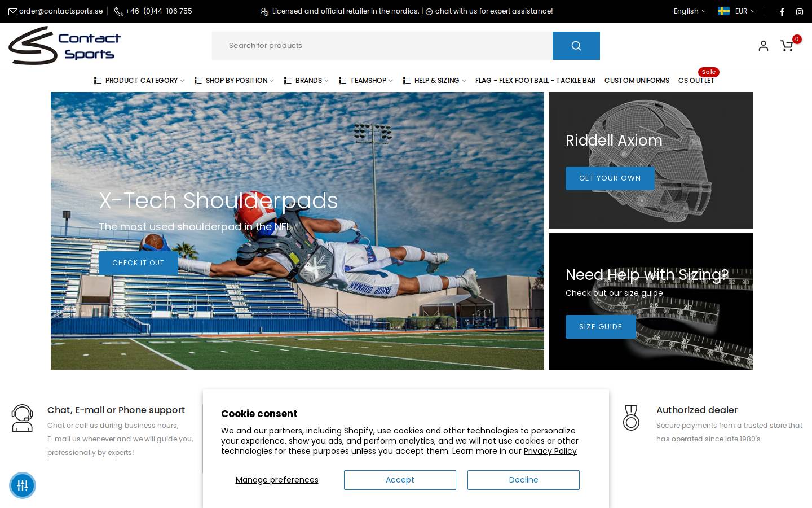
Task: Click the Riddell Axiom helmet banner
Action: tap(651, 160)
